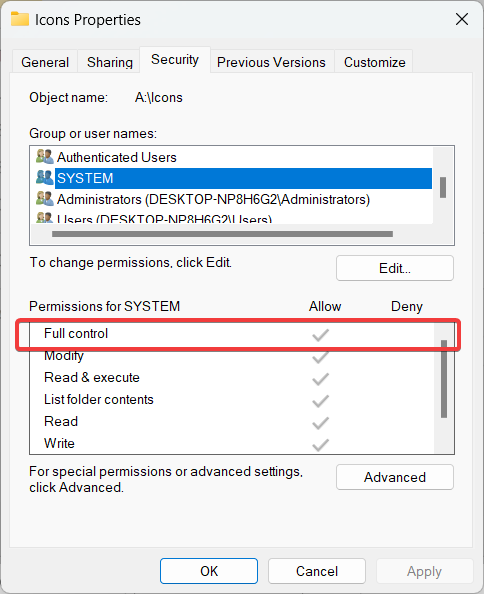Click the SYSTEM user group icon

click(x=44, y=178)
